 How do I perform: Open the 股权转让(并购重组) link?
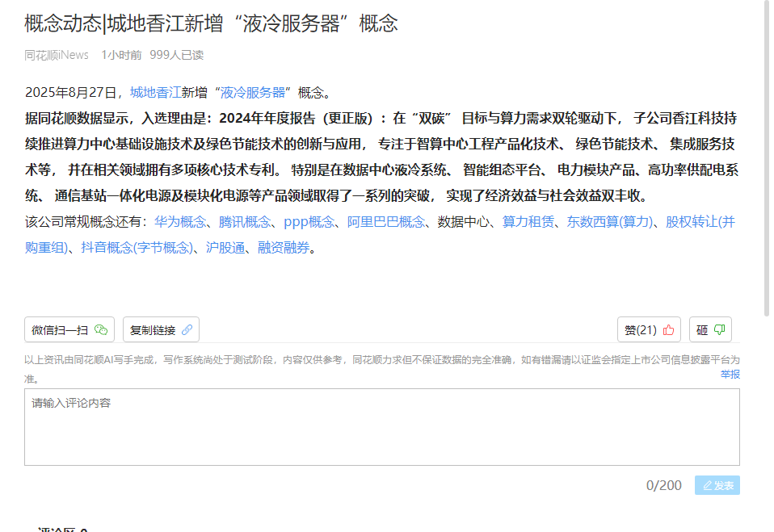700,221
